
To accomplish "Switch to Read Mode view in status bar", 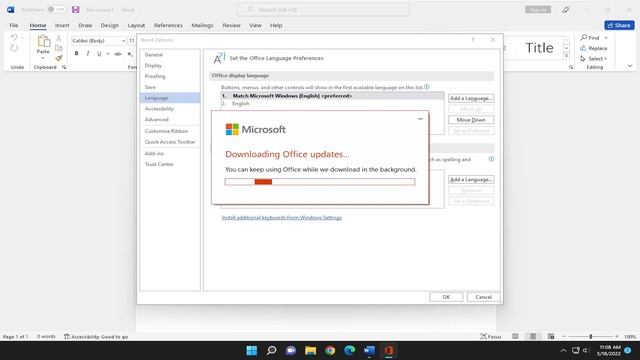I will 516,336.
